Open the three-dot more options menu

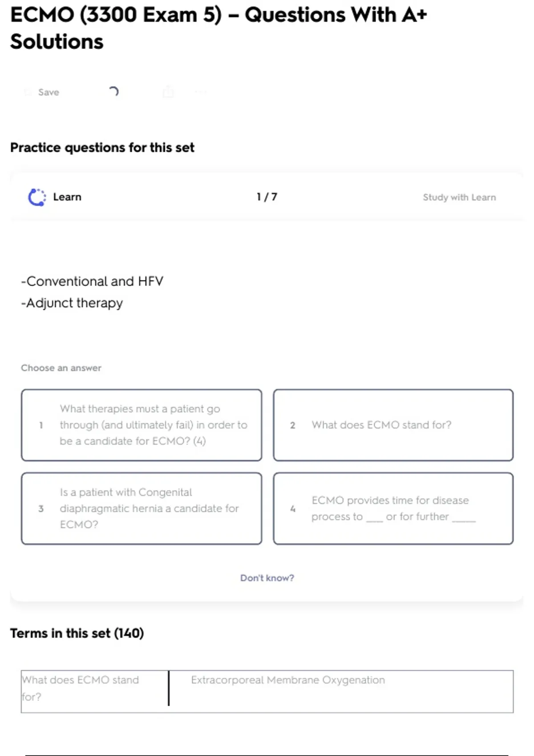(201, 92)
